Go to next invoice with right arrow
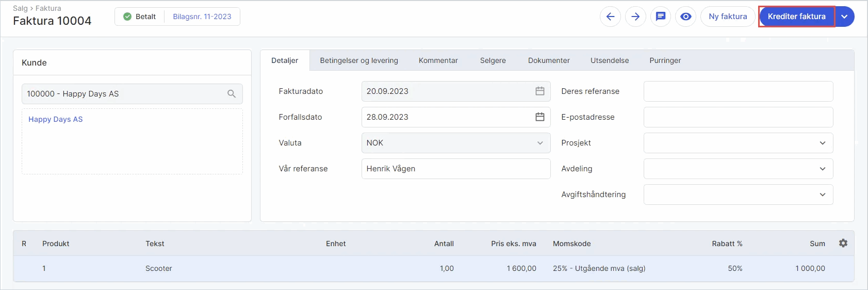The height and width of the screenshot is (290, 868). (x=635, y=17)
